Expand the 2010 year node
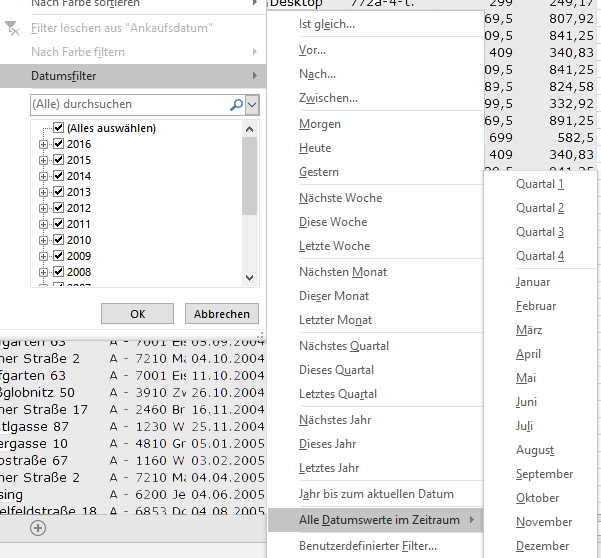This screenshot has width=601, height=558. point(43,240)
